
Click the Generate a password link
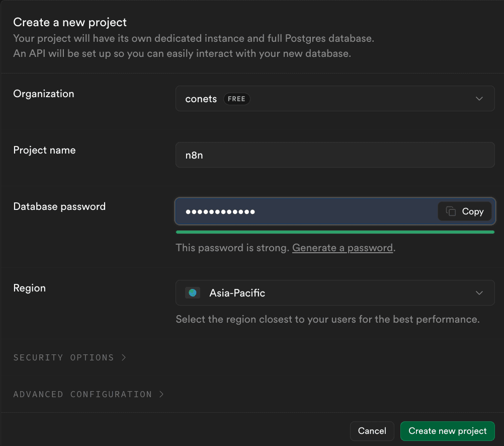click(x=342, y=248)
